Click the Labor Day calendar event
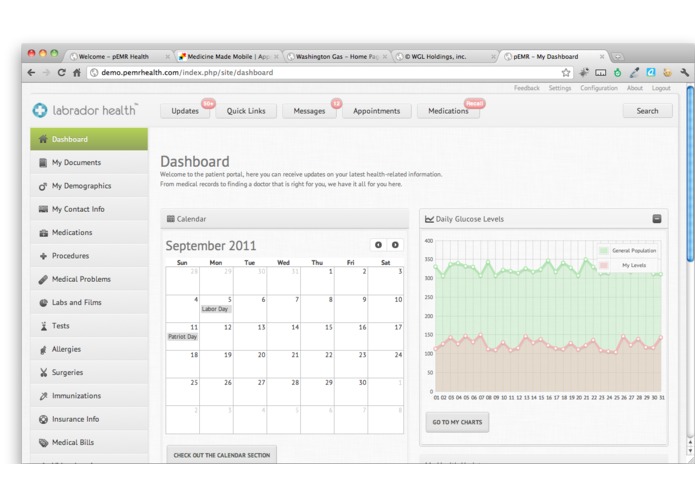 pyautogui.click(x=215, y=309)
